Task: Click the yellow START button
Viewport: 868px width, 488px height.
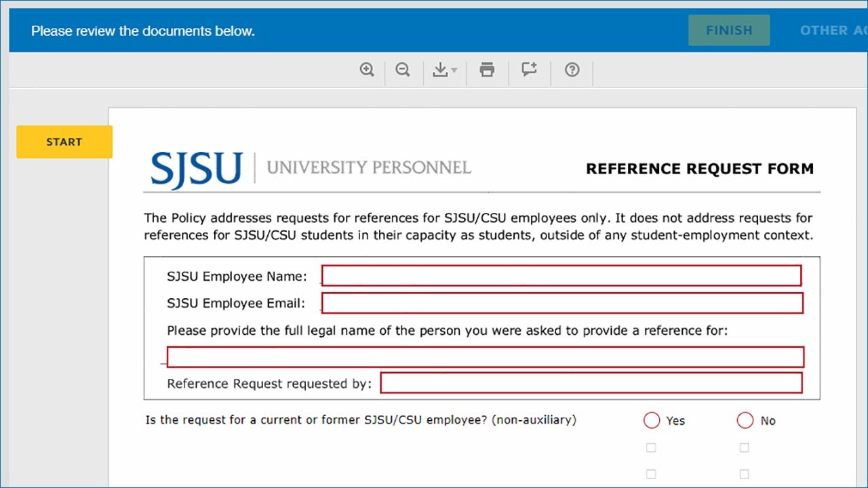Action: 64,142
